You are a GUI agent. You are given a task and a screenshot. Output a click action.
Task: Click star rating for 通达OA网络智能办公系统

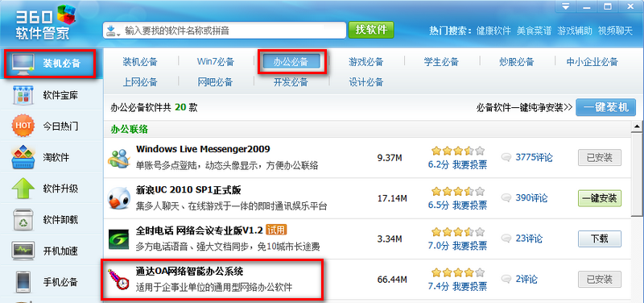click(458, 272)
